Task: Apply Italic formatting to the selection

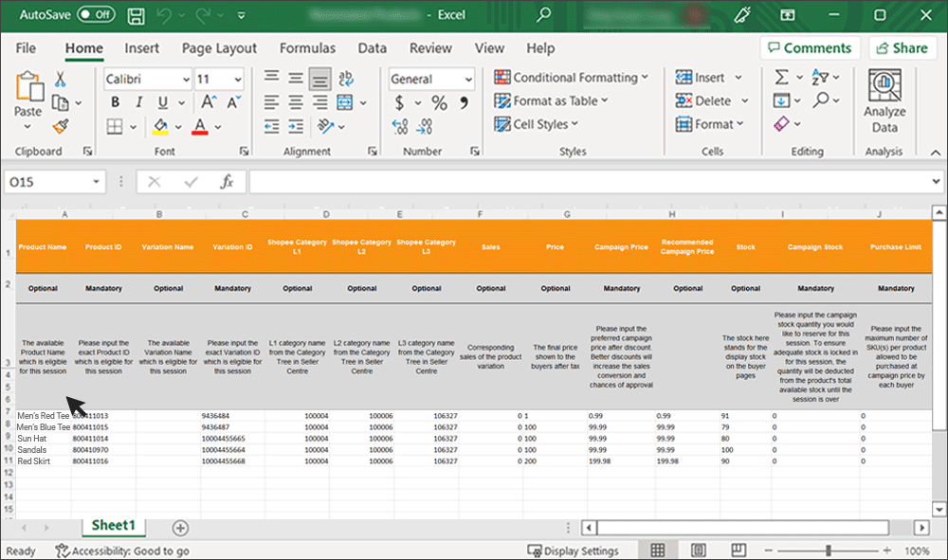Action: point(138,102)
